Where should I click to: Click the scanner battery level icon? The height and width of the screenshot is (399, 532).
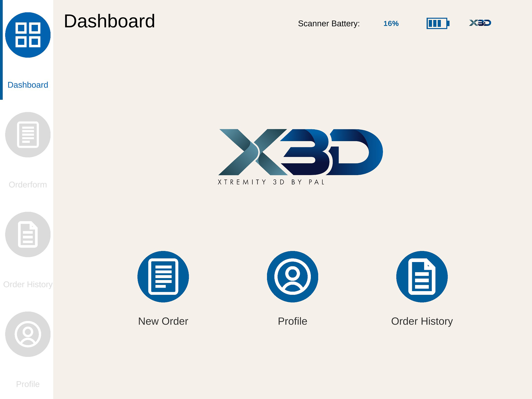tap(438, 23)
